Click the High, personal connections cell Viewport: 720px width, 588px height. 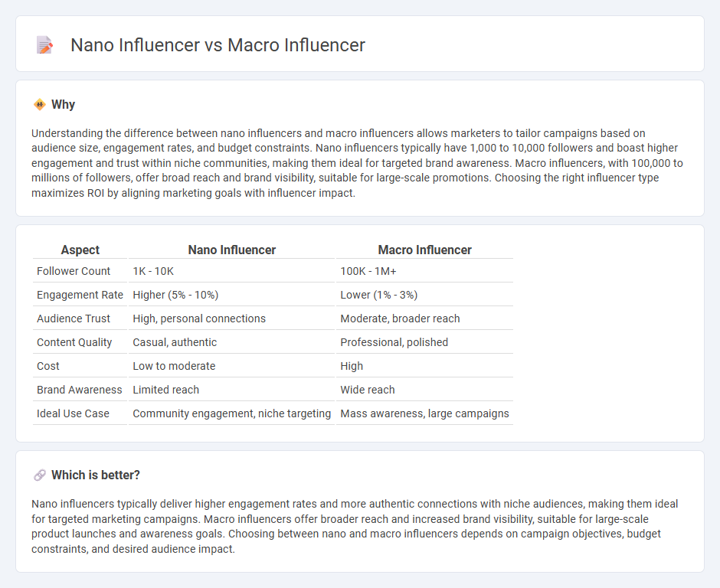point(231,318)
